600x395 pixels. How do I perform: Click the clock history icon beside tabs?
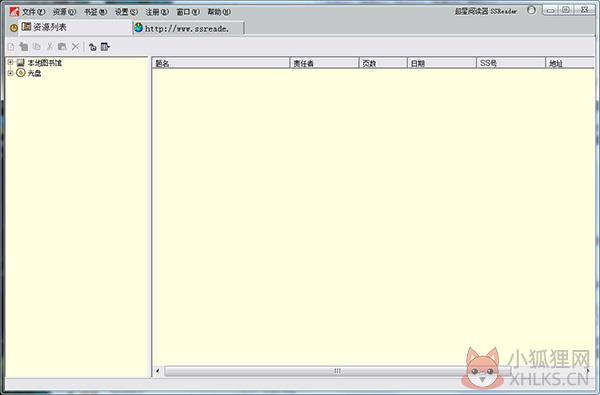pos(14,28)
